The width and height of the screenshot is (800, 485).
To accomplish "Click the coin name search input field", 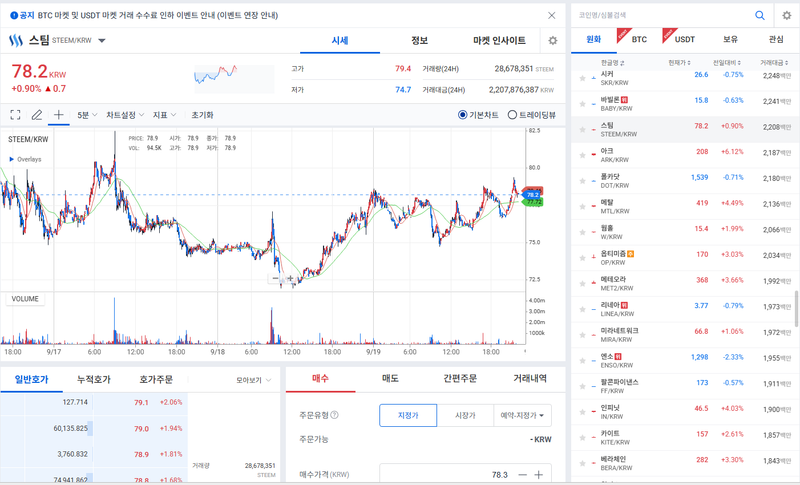I will (x=663, y=15).
